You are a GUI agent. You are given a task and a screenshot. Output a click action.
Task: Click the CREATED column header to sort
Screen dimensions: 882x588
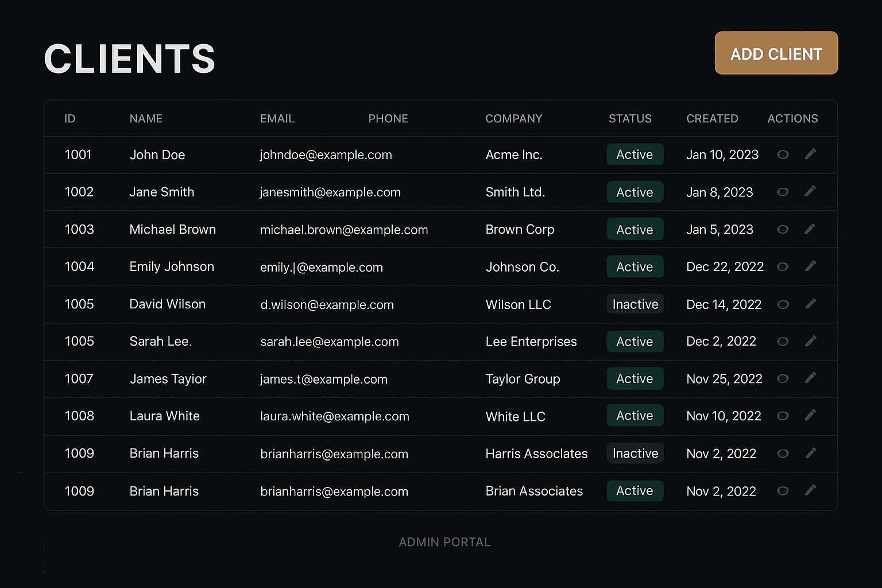tap(712, 118)
